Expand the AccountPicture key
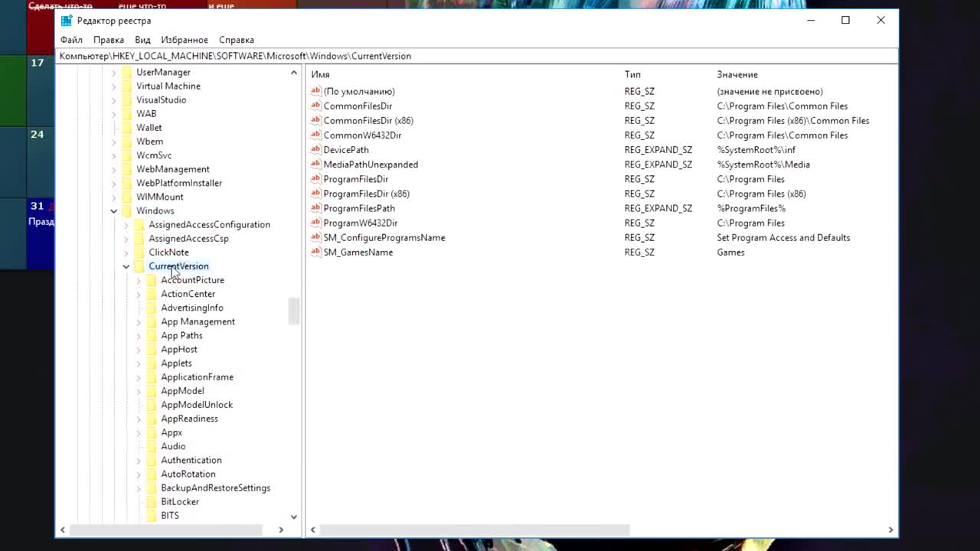The height and width of the screenshot is (551, 980). pos(139,280)
